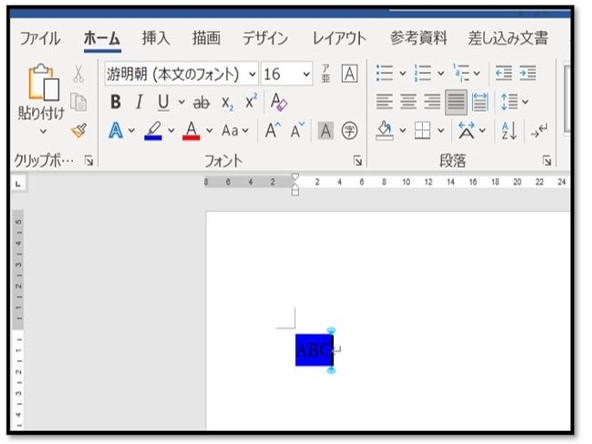Viewport: 592px width, 444px height.
Task: Switch to the デザイン tab
Action: click(x=265, y=38)
